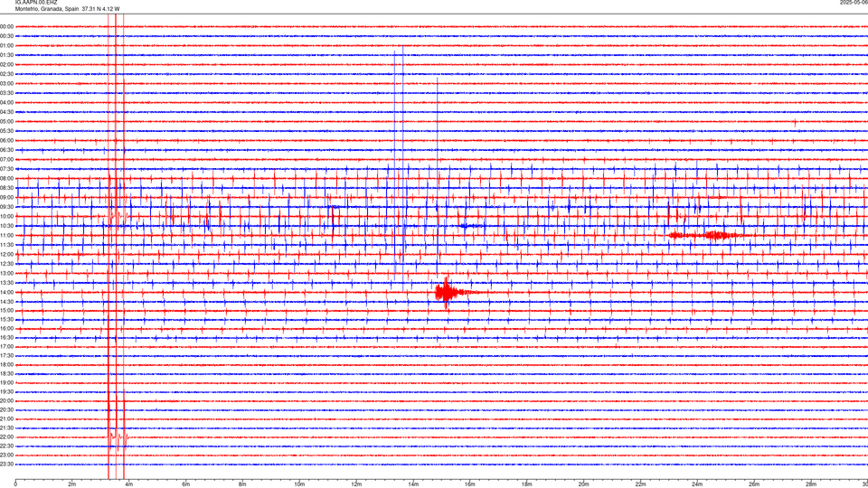
Task: Click the 14m axis tick label
Action: point(413,484)
